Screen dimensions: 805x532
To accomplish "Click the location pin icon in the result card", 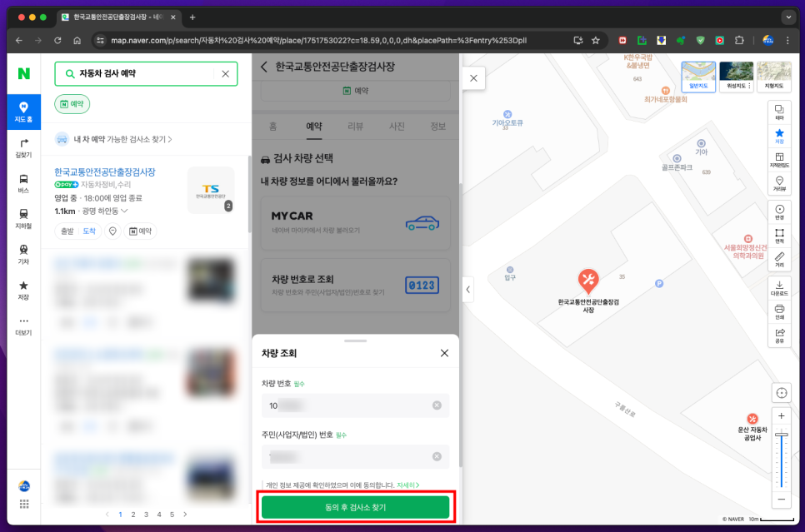I will click(x=112, y=231).
